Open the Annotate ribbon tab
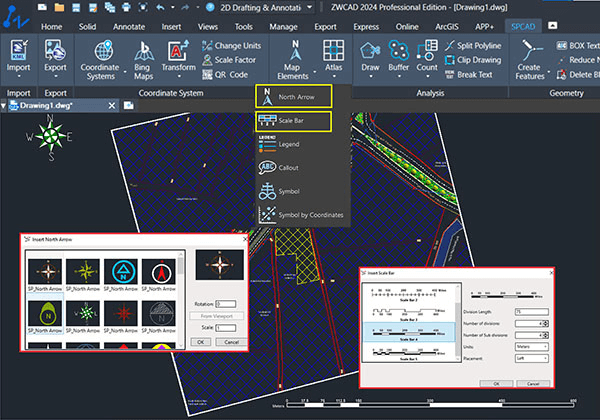The width and height of the screenshot is (600, 420). 129,27
